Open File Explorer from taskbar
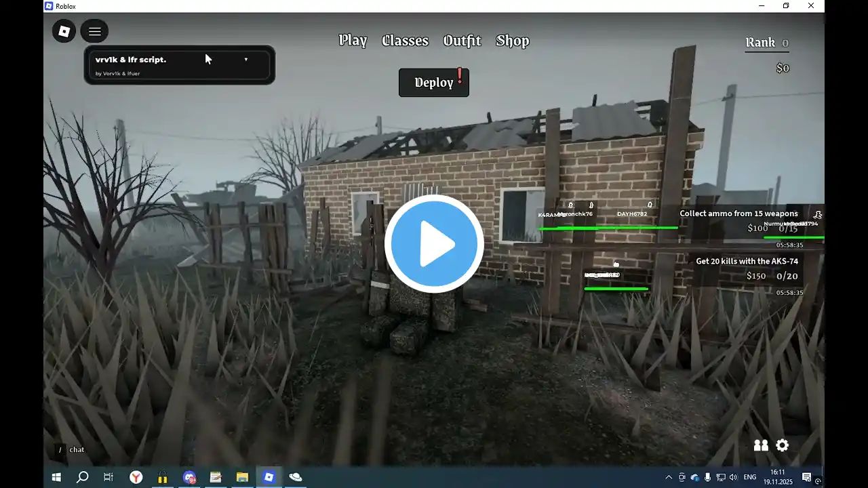This screenshot has height=488, width=868. pos(242,477)
